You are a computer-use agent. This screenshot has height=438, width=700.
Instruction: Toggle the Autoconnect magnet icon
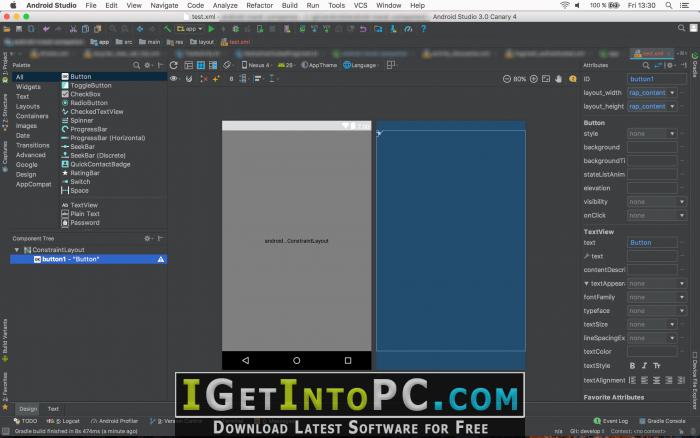(x=189, y=79)
